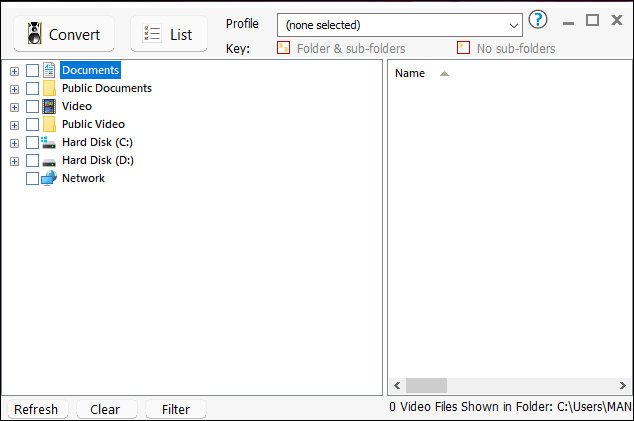Tick the Public Video checkbox
The width and height of the screenshot is (634, 421).
point(32,124)
